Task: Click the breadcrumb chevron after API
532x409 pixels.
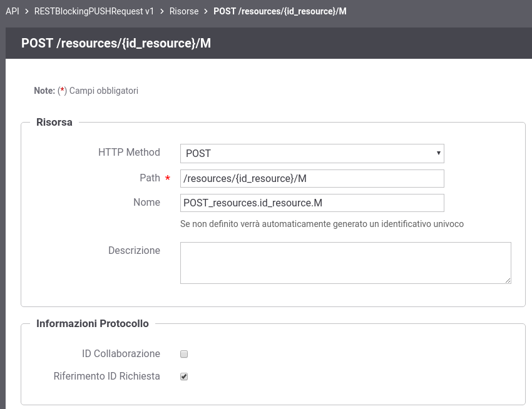Action: coord(27,11)
